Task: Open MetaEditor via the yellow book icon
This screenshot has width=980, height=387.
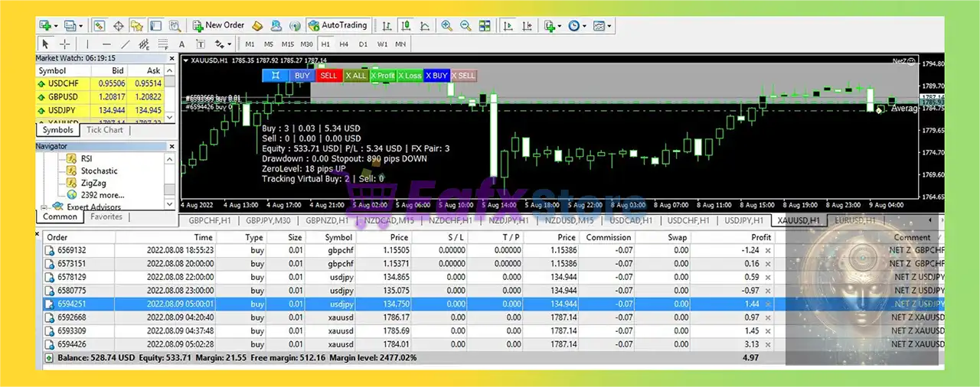Action: click(257, 25)
